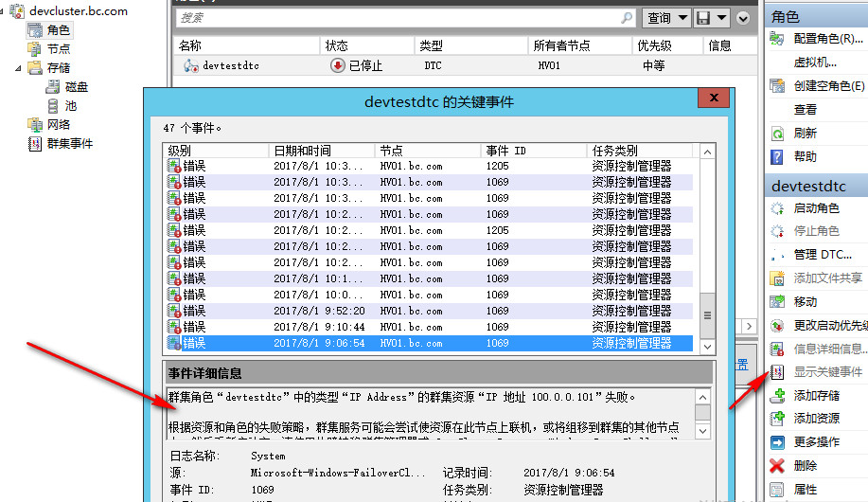Sort events by 级别 column
The height and width of the screenshot is (502, 868).
pyautogui.click(x=216, y=151)
